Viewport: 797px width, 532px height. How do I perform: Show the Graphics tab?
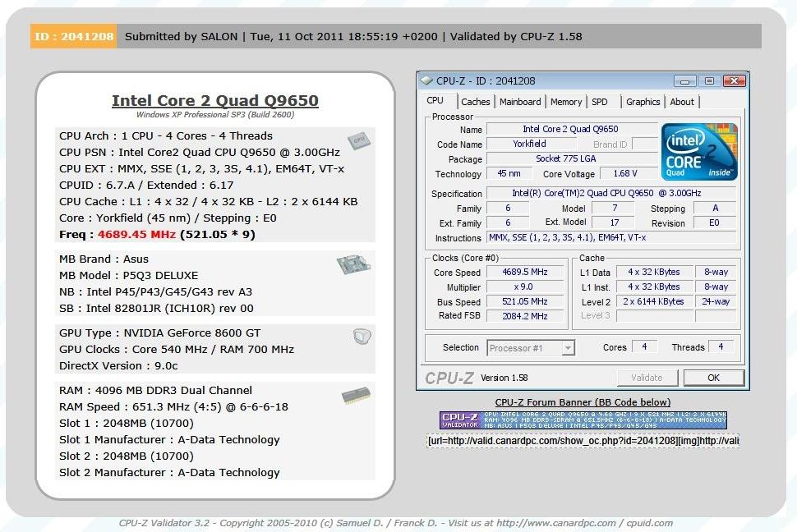(x=643, y=102)
